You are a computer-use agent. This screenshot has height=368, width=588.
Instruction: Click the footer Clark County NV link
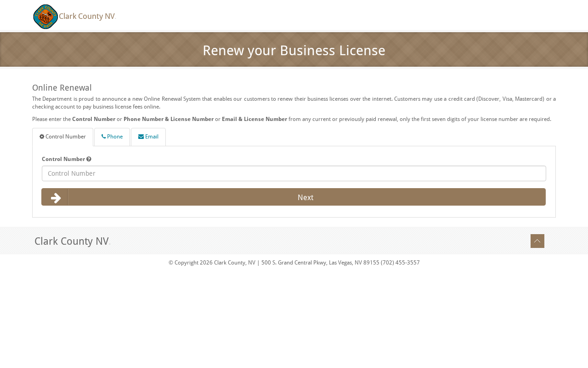pos(72,241)
